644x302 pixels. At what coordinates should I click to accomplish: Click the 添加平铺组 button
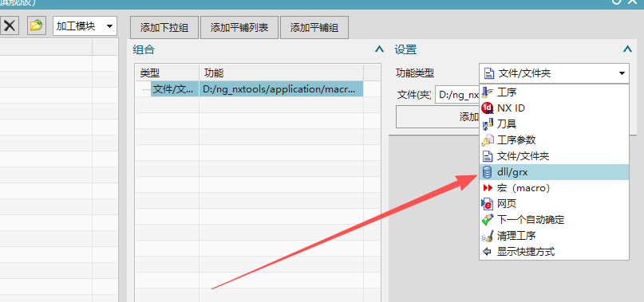click(x=314, y=28)
